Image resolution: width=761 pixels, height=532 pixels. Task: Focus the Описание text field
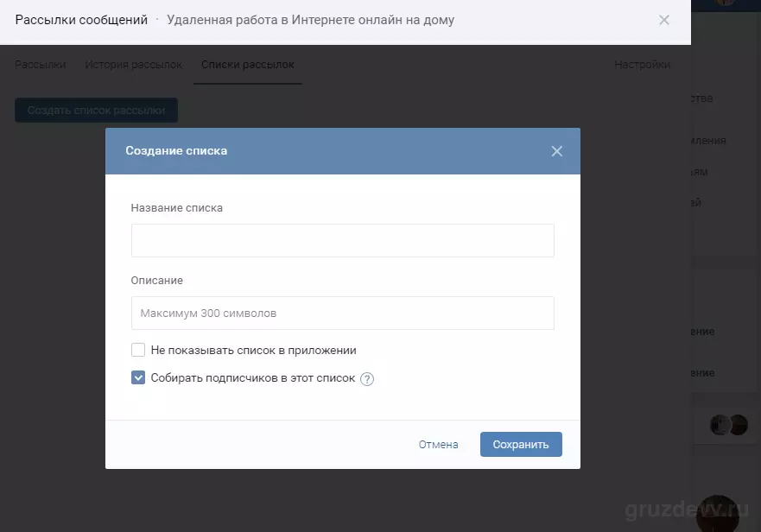343,313
